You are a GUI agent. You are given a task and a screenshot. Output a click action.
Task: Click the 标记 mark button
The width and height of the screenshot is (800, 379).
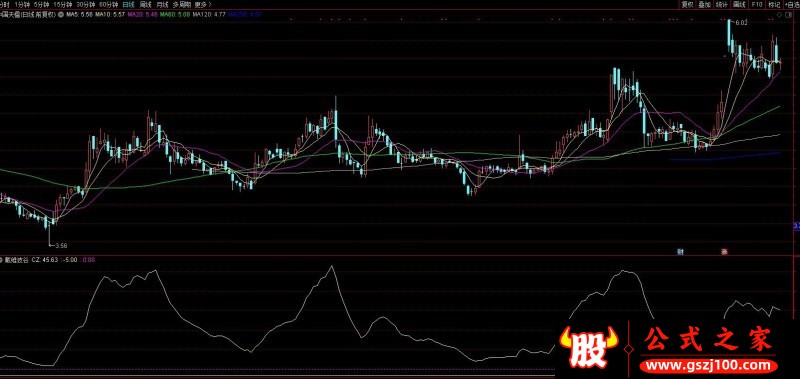pyautogui.click(x=774, y=5)
